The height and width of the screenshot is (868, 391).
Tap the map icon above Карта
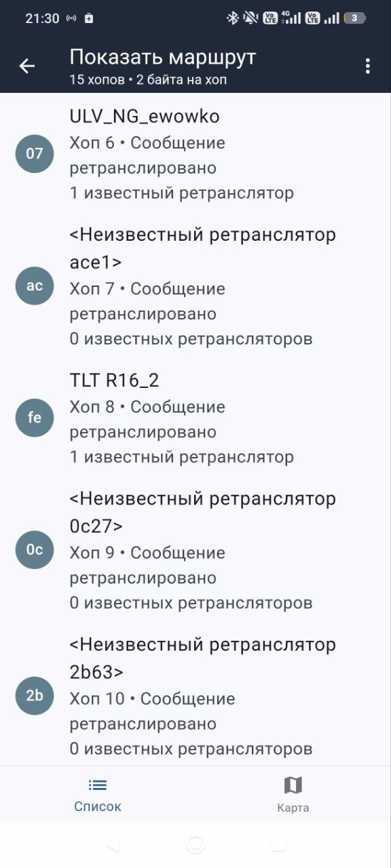(x=293, y=785)
